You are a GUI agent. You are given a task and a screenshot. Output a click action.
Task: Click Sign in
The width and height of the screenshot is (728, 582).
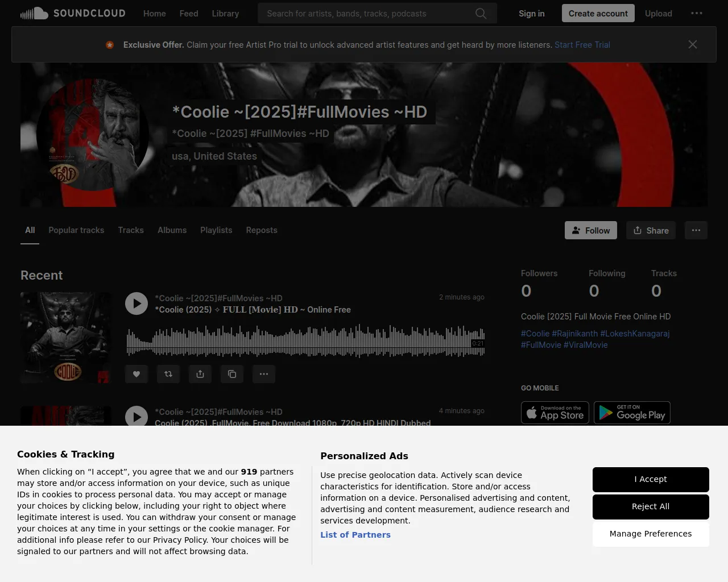pyautogui.click(x=532, y=14)
